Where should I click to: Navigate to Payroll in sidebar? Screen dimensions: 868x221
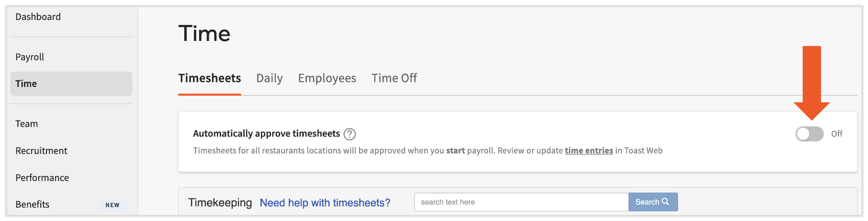pyautogui.click(x=30, y=57)
